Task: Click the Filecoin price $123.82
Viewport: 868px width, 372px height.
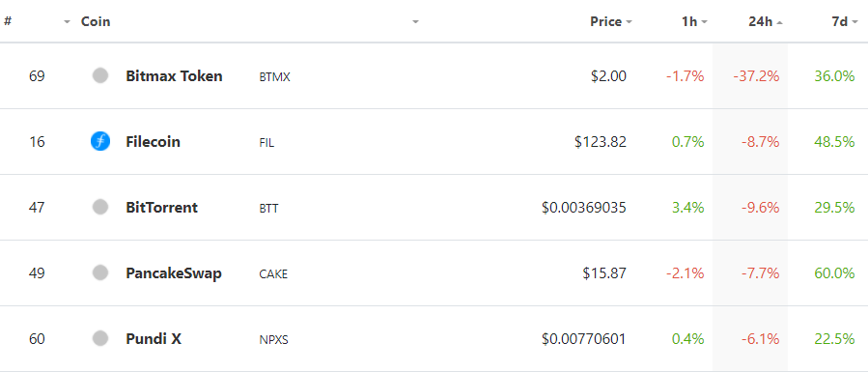Action: point(601,142)
